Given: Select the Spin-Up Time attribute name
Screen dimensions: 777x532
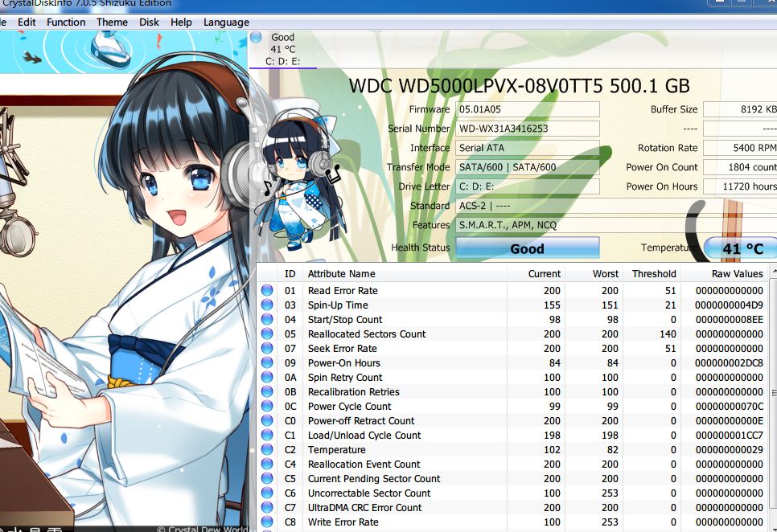Looking at the screenshot, I should [x=338, y=305].
